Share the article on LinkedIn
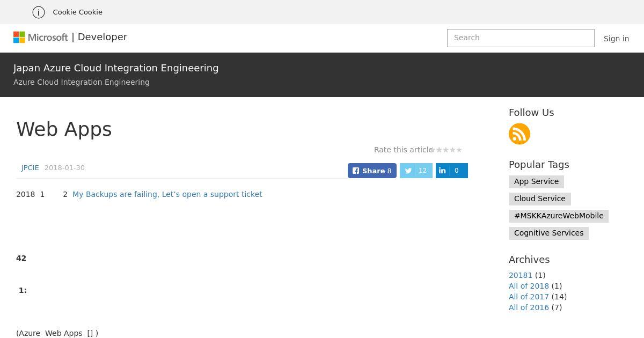This screenshot has width=644, height=338. (452, 171)
